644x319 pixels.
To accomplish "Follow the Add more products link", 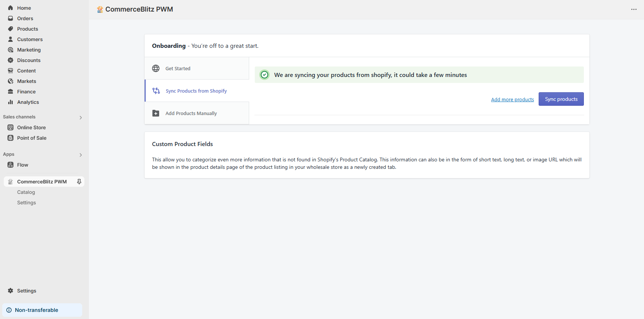I will [x=513, y=99].
